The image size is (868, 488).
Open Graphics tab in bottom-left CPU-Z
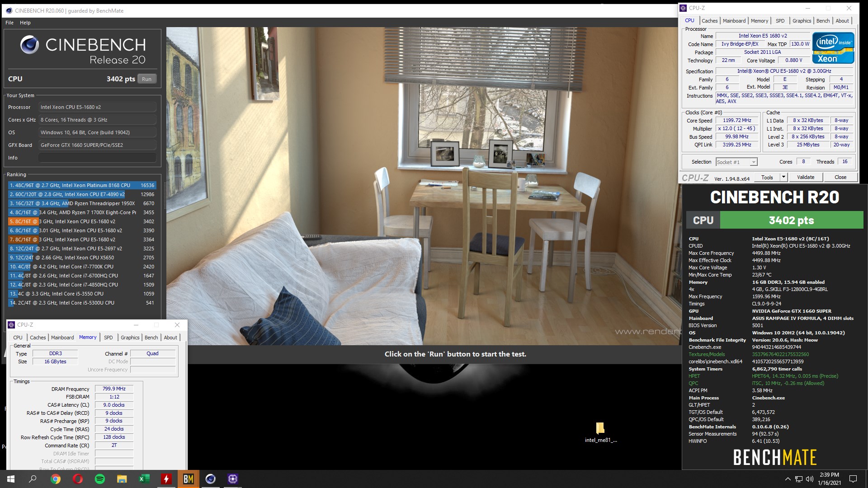[x=130, y=338]
